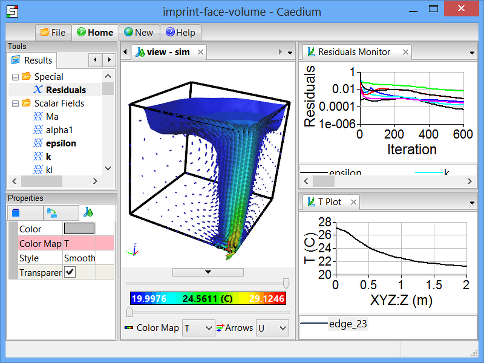
Task: Click the Caedium application logo icon
Action: coord(12,11)
